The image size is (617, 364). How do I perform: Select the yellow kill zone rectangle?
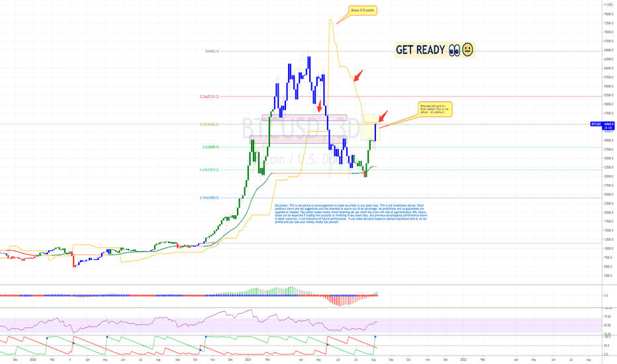(x=370, y=127)
